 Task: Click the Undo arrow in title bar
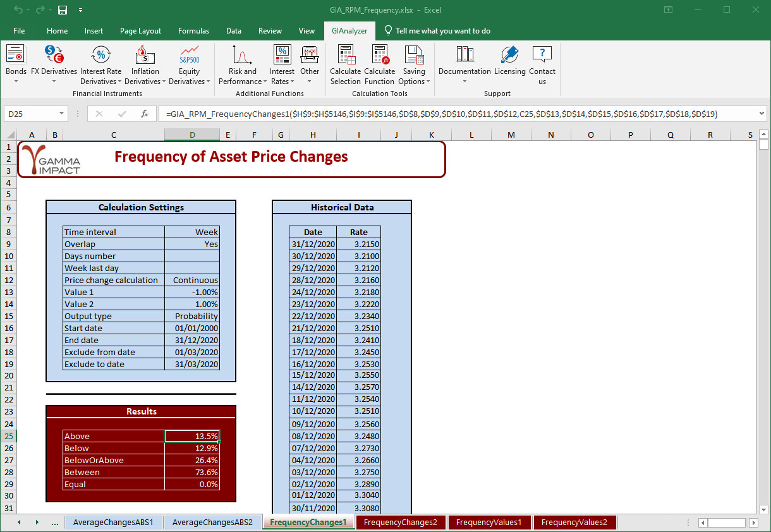pyautogui.click(x=18, y=10)
